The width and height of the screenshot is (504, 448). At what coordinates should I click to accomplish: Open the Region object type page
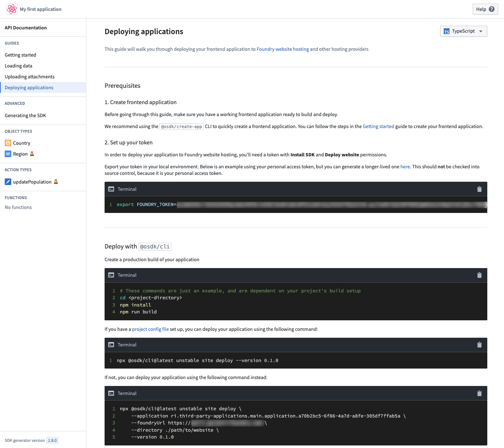43,154
